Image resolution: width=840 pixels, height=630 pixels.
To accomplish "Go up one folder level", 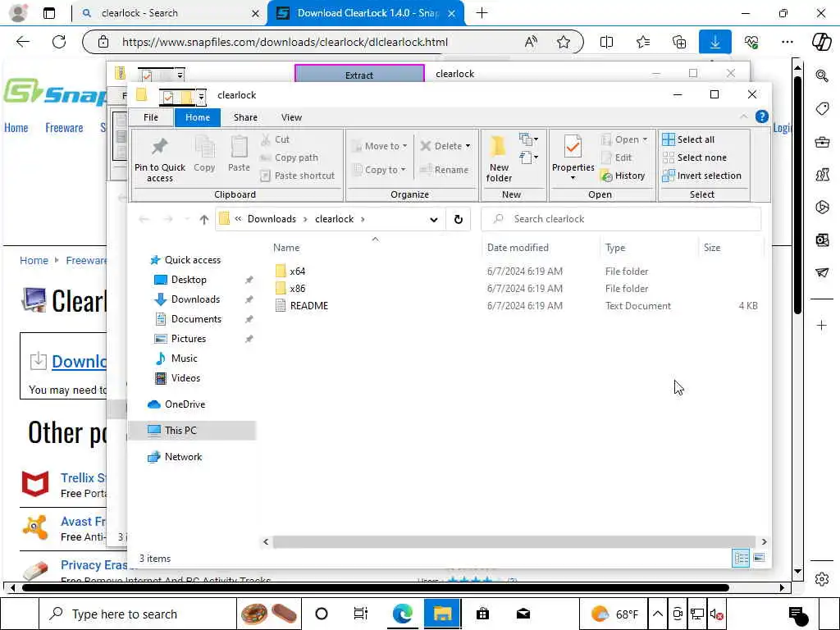I will point(203,219).
